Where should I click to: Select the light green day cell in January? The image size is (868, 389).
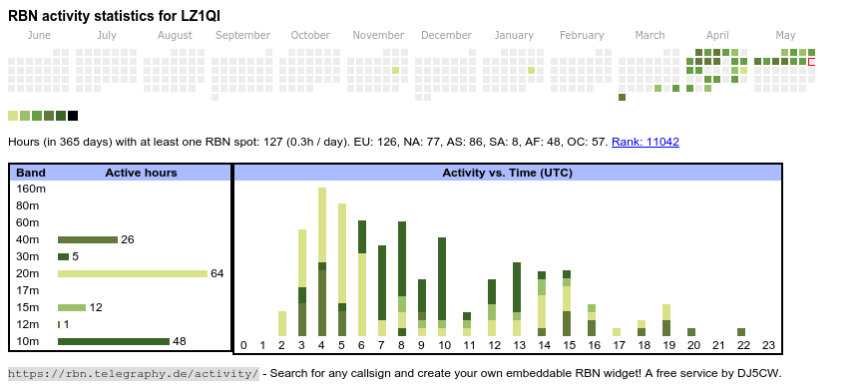tap(531, 70)
